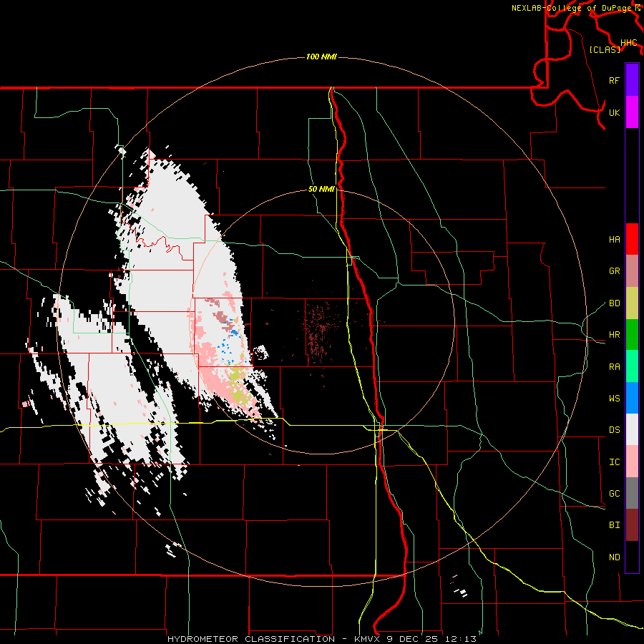Click the 100 NMI range ring label
The height and width of the screenshot is (644, 644).
click(321, 57)
